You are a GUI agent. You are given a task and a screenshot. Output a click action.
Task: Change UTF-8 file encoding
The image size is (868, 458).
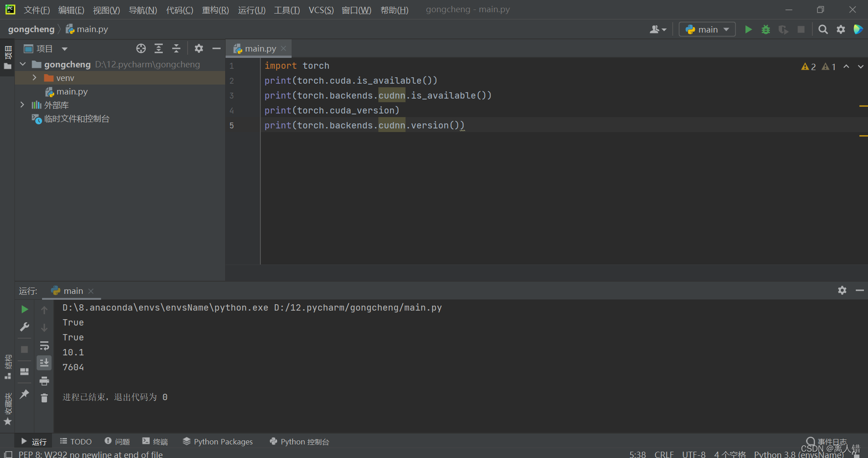point(694,454)
